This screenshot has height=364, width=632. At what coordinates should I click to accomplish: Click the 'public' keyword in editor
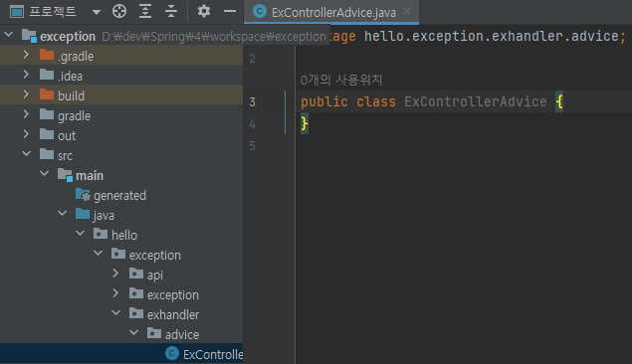[x=324, y=102]
